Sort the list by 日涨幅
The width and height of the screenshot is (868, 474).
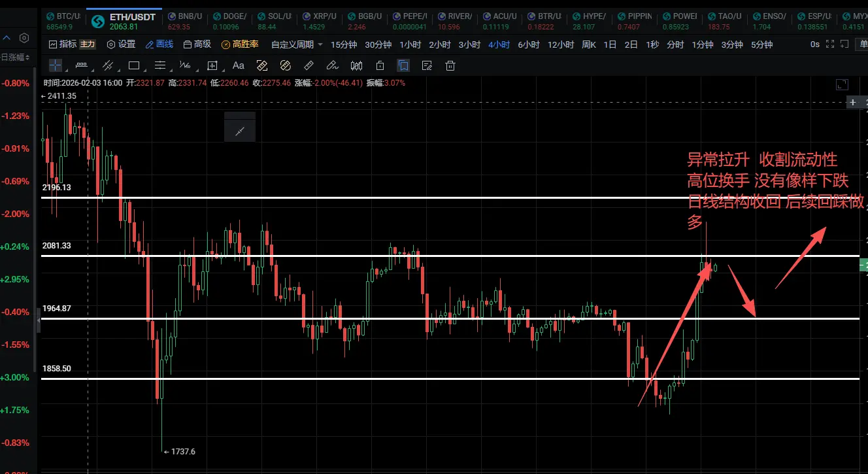click(x=16, y=57)
